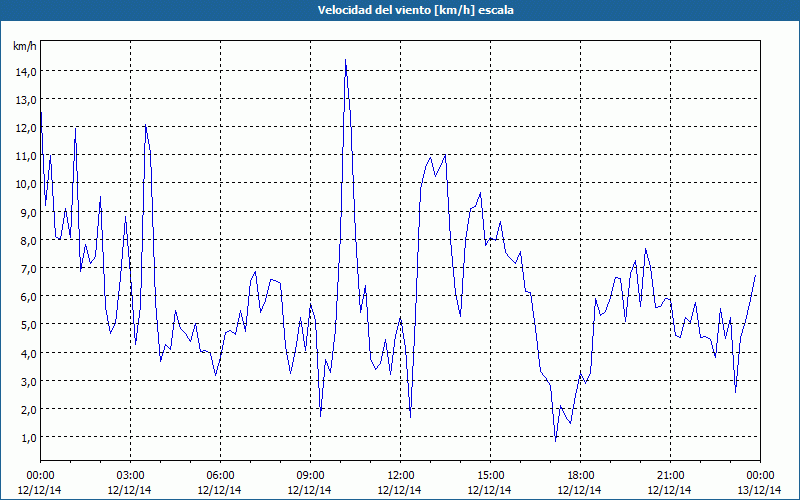This screenshot has height=500, width=800.
Task: Click the "km/h" unit label on the y-axis
Action: (x=25, y=46)
